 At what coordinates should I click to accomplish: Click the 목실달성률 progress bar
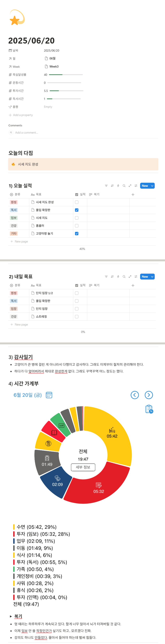click(66, 75)
